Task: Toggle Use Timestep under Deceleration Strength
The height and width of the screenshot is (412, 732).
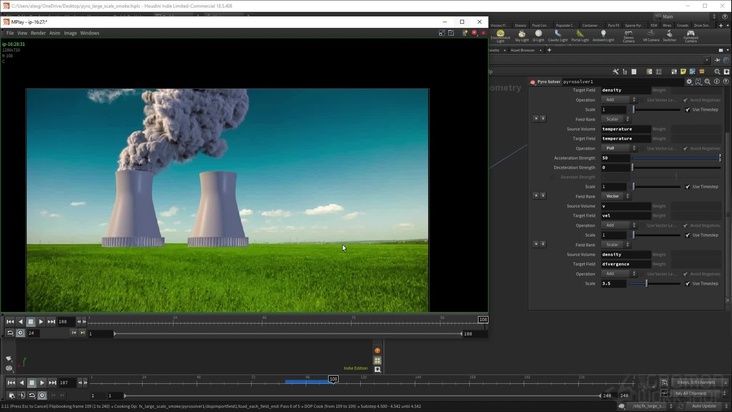Action: click(688, 187)
